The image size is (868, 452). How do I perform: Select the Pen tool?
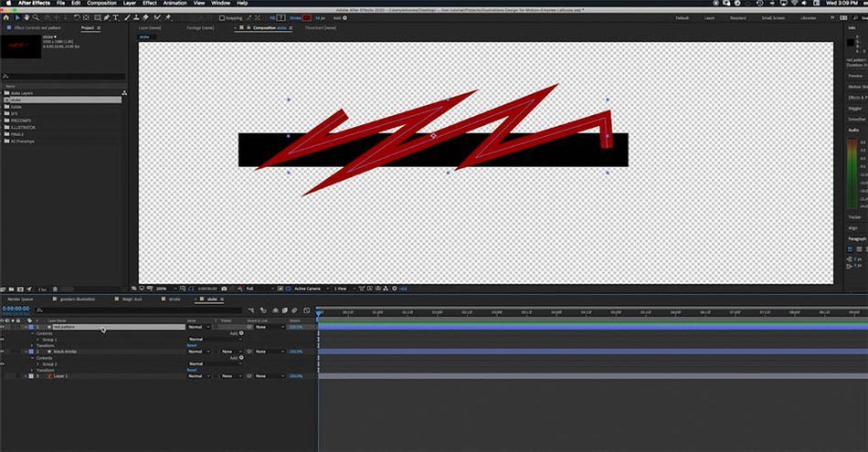[x=106, y=17]
